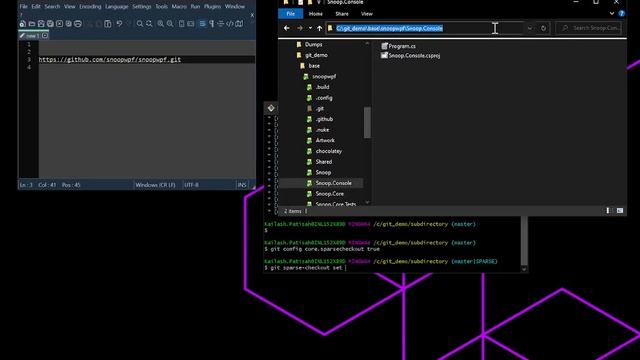Open the Plugins menu

point(212,7)
